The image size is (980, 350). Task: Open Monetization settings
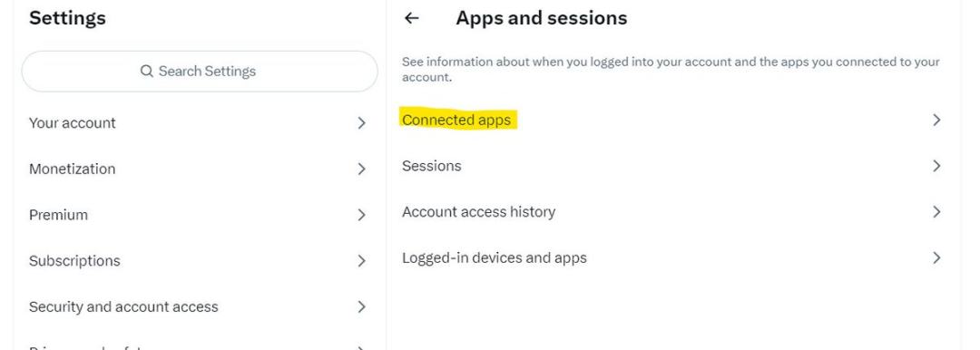(x=200, y=169)
